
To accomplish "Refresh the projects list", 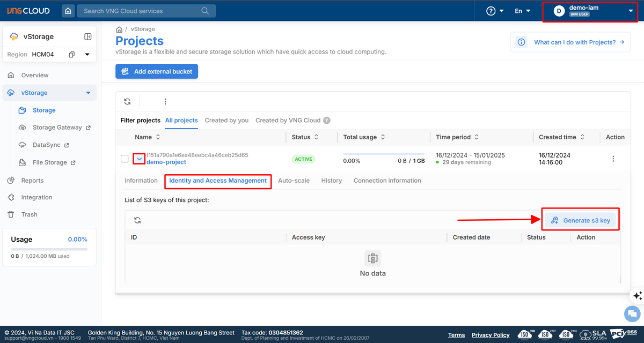I will 127,101.
